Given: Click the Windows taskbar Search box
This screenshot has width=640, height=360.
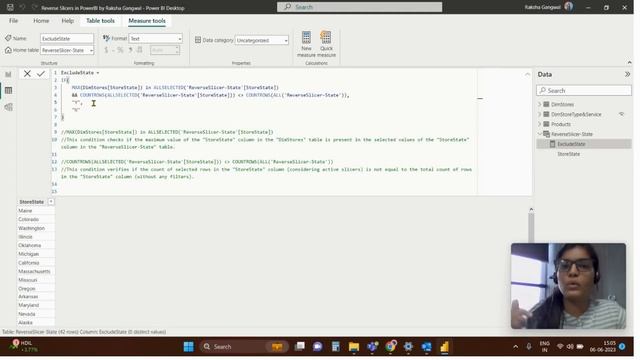Looking at the screenshot, I should 245,347.
